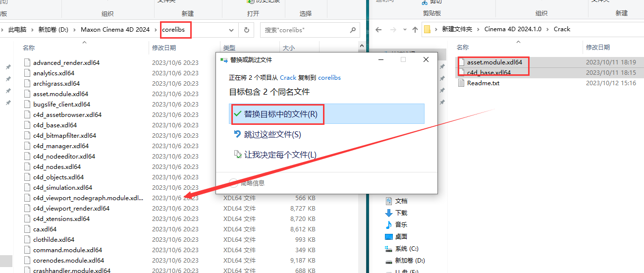
Task: Choose 让我决定每个文件(L) option
Action: tap(280, 155)
